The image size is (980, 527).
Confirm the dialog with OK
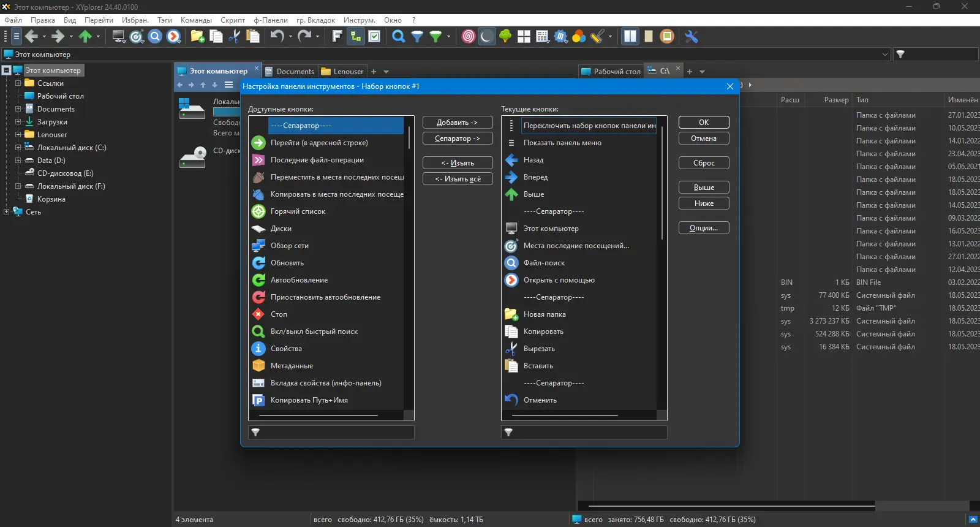(x=704, y=123)
